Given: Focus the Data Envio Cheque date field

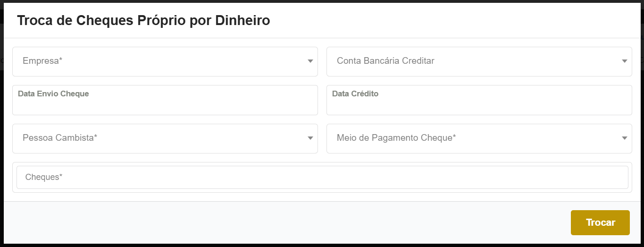Looking at the screenshot, I should 165,106.
